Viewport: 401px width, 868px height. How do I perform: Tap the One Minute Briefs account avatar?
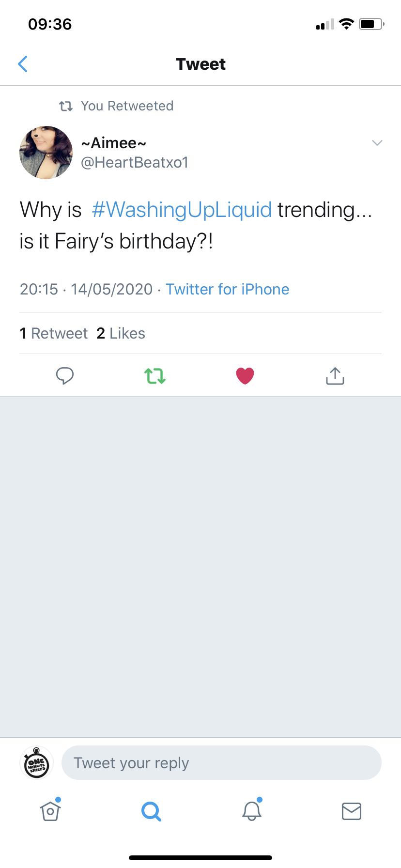coord(36,763)
